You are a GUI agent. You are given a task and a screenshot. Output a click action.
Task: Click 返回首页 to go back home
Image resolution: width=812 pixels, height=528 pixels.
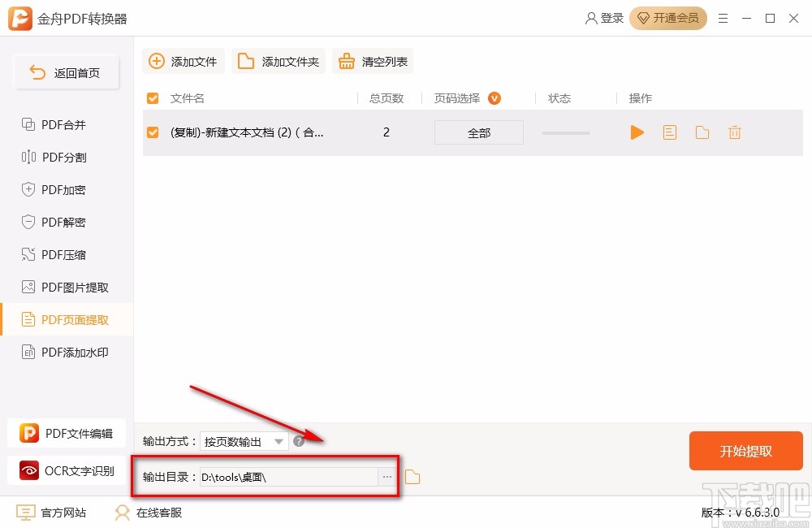[67, 72]
